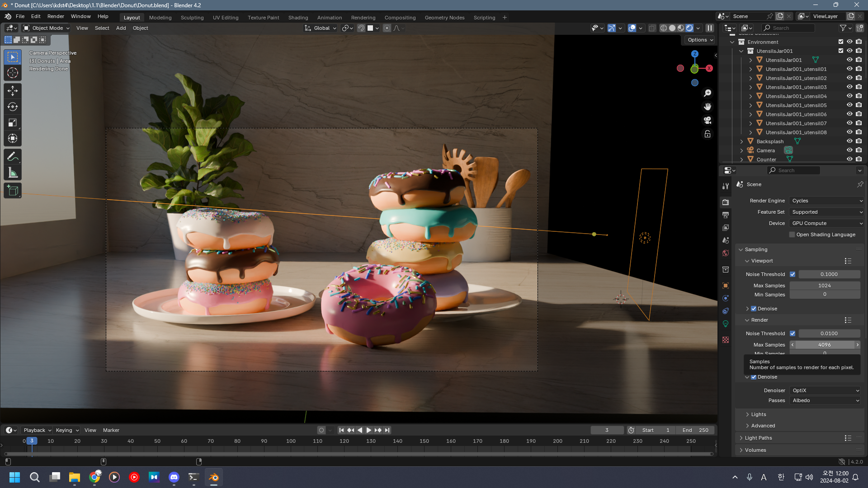Select the Rotate tool

13,107
